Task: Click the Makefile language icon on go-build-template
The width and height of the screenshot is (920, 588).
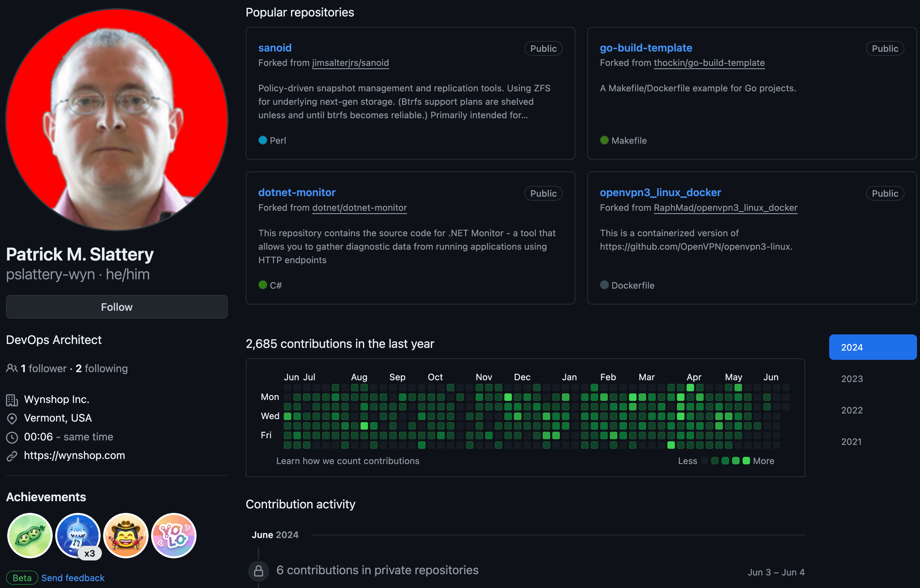Action: pos(603,141)
